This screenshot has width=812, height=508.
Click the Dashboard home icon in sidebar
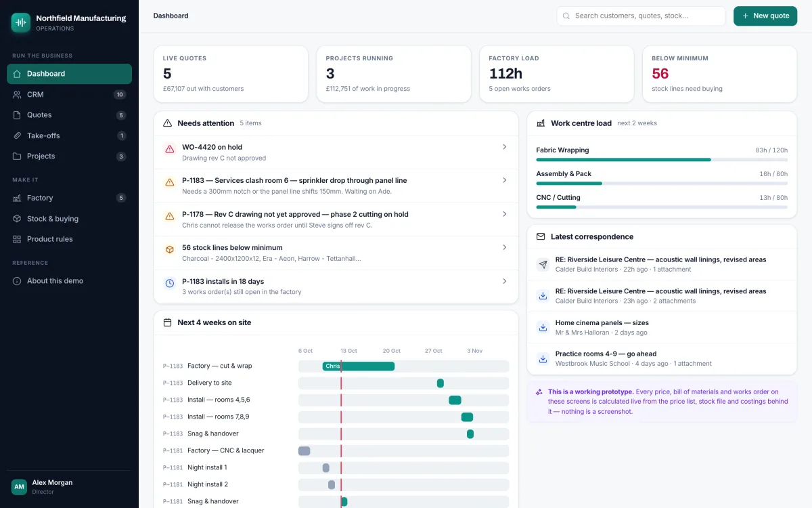coord(17,74)
